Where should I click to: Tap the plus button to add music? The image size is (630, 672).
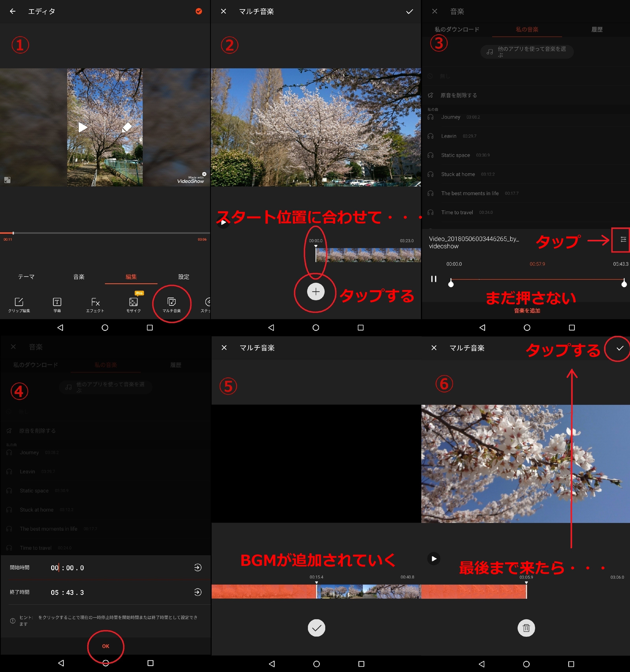316,291
